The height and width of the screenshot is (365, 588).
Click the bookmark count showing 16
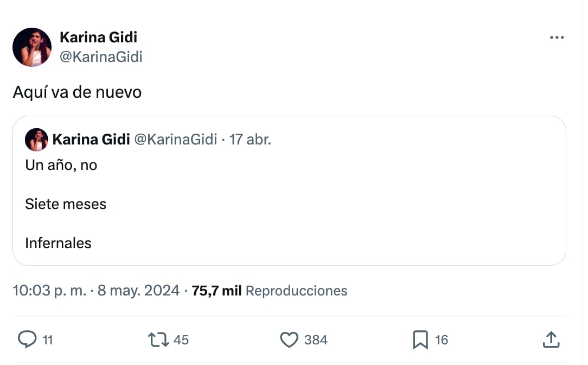pos(443,341)
